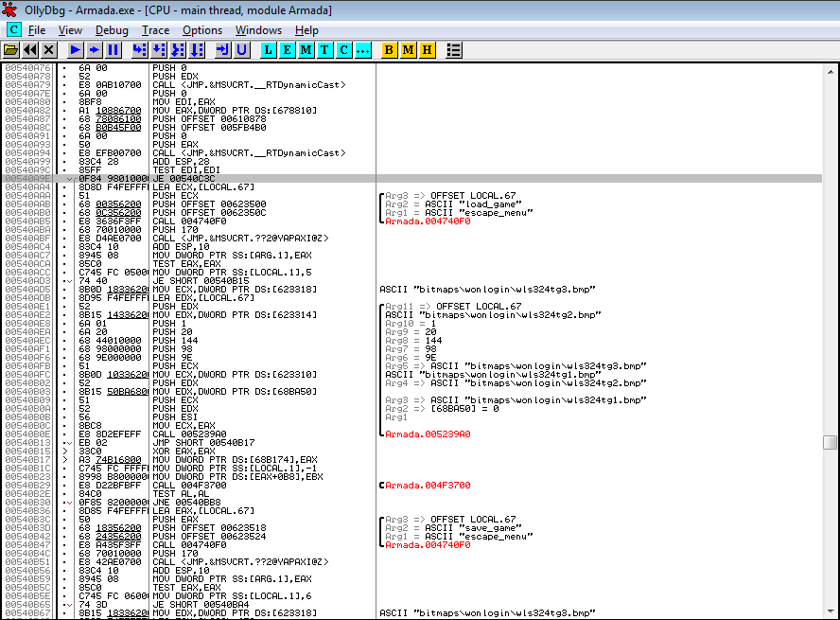The height and width of the screenshot is (620, 840).
Task: Select the ADD ESP,28 instruction
Action: pyautogui.click(x=181, y=161)
